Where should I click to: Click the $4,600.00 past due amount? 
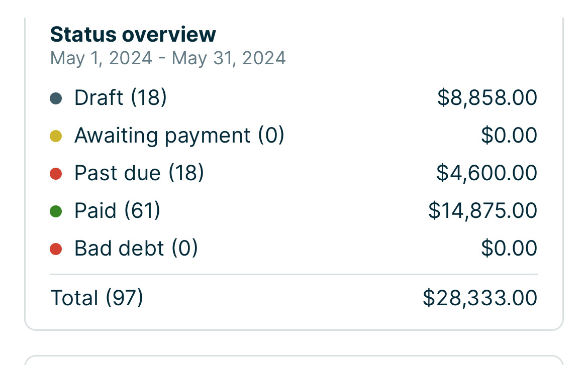(487, 173)
